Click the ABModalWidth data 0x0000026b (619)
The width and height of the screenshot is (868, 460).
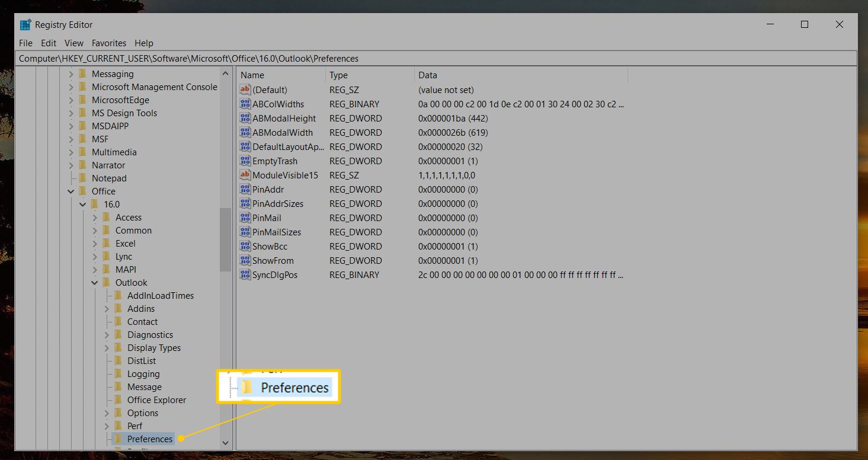coord(453,132)
